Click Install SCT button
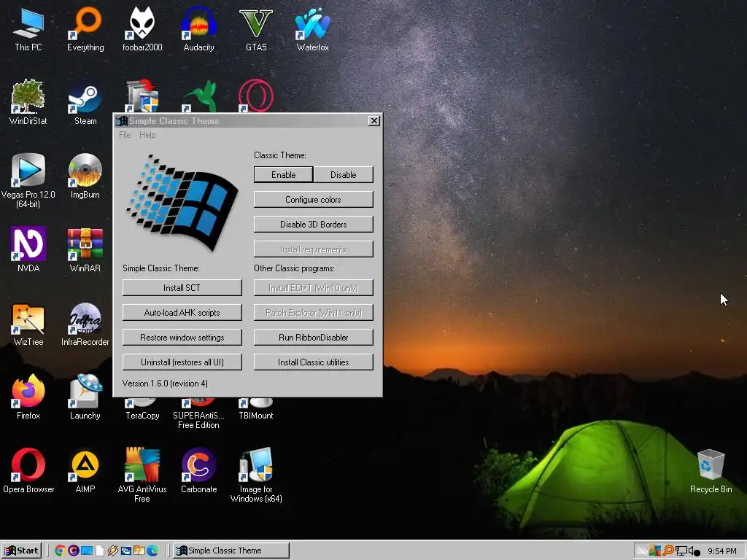The image size is (747, 560). pyautogui.click(x=182, y=287)
